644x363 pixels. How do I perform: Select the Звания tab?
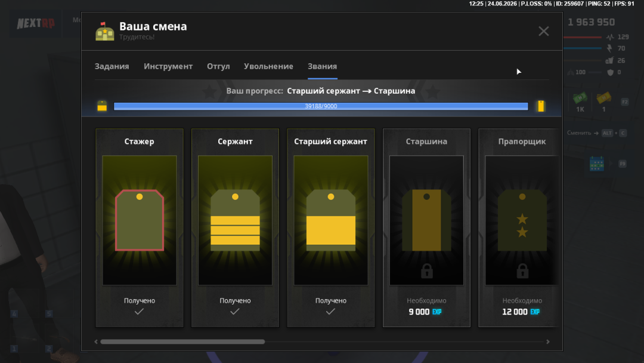click(323, 66)
